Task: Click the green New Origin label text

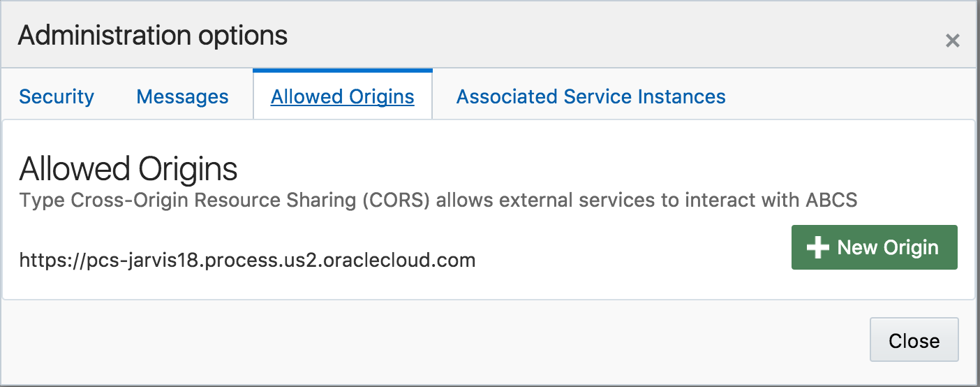Action: (x=888, y=247)
